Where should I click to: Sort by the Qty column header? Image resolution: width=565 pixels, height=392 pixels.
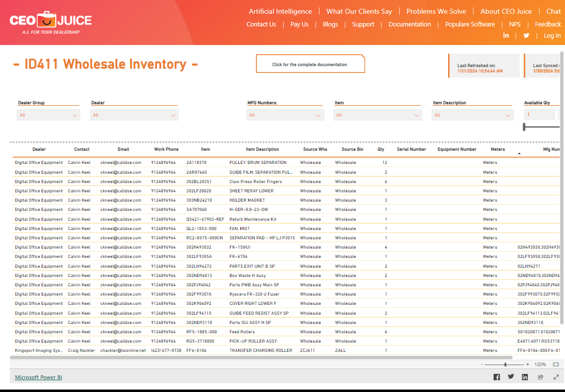click(381, 149)
